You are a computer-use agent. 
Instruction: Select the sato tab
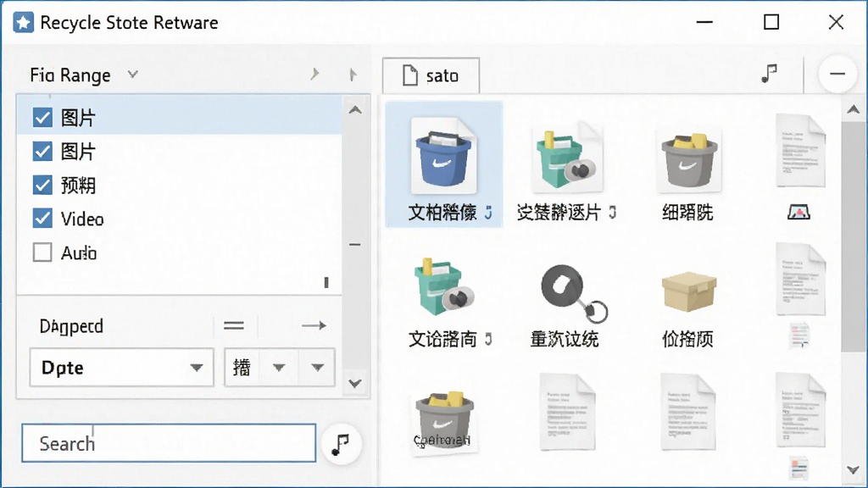tap(431, 75)
